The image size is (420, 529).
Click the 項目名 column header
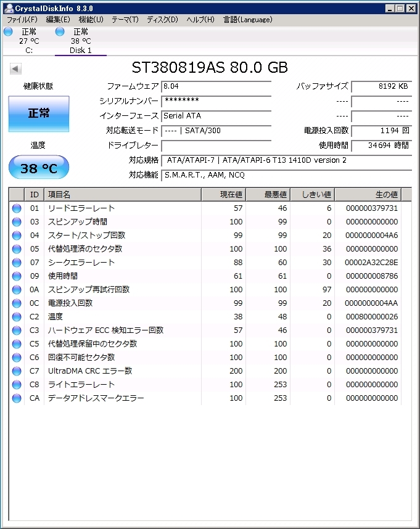[123, 195]
